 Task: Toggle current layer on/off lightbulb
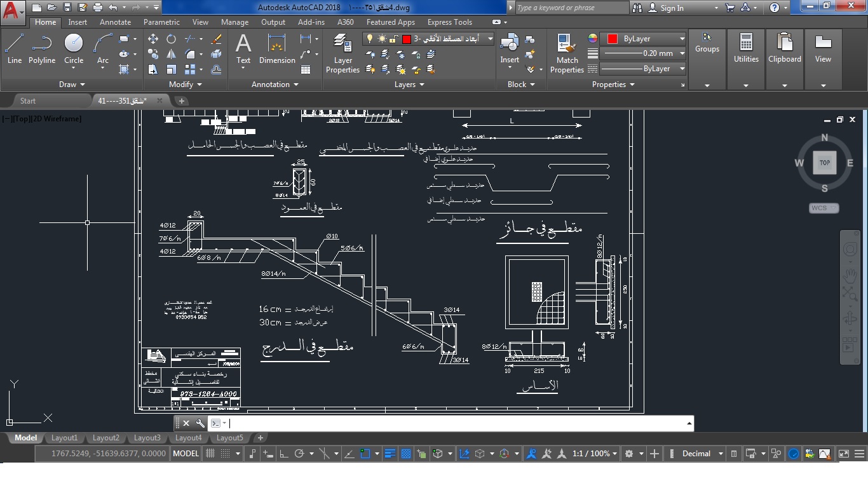coord(371,39)
